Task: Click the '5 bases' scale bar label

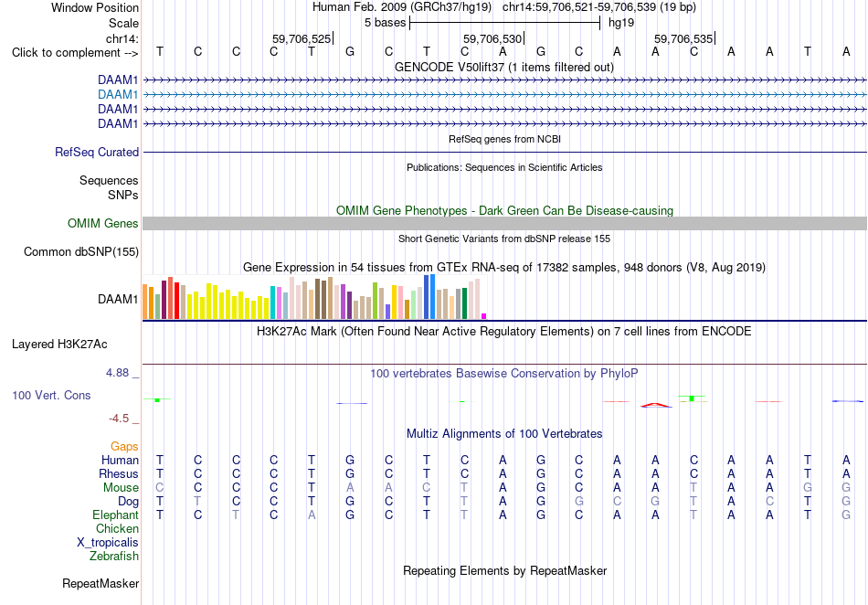Action: (x=386, y=23)
